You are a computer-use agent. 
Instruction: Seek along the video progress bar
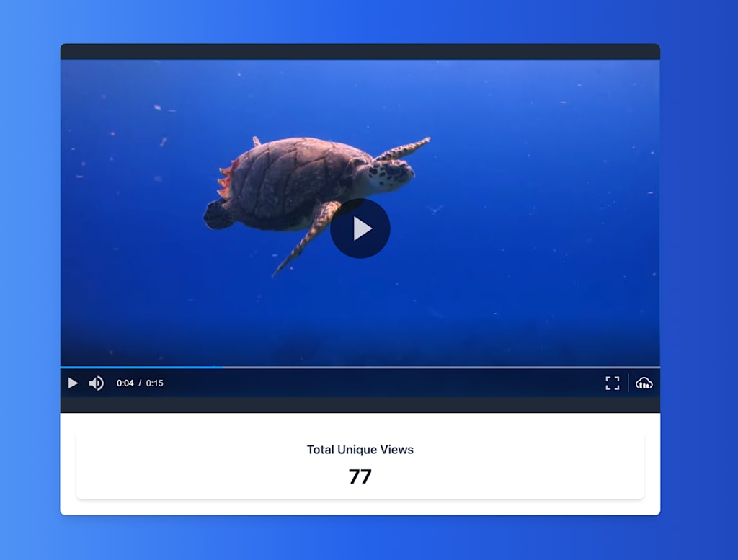[x=360, y=367]
